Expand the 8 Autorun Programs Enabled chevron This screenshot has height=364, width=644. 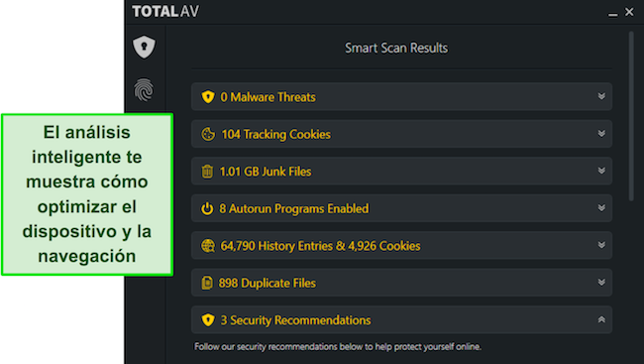(601, 208)
